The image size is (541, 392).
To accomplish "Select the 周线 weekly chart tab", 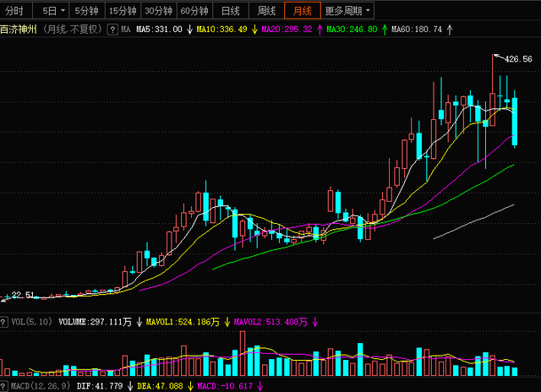I will (x=266, y=11).
